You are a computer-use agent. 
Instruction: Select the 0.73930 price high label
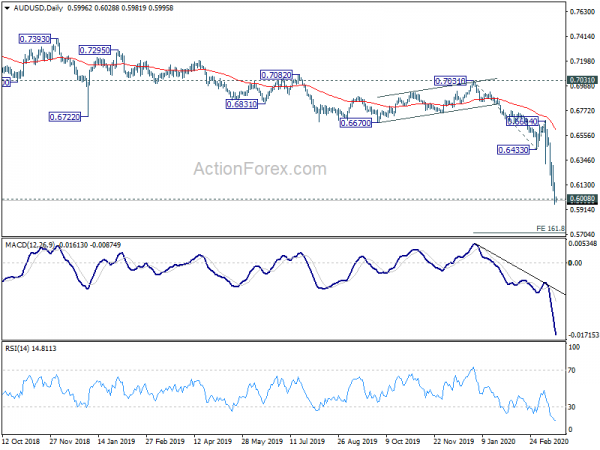tap(34, 38)
